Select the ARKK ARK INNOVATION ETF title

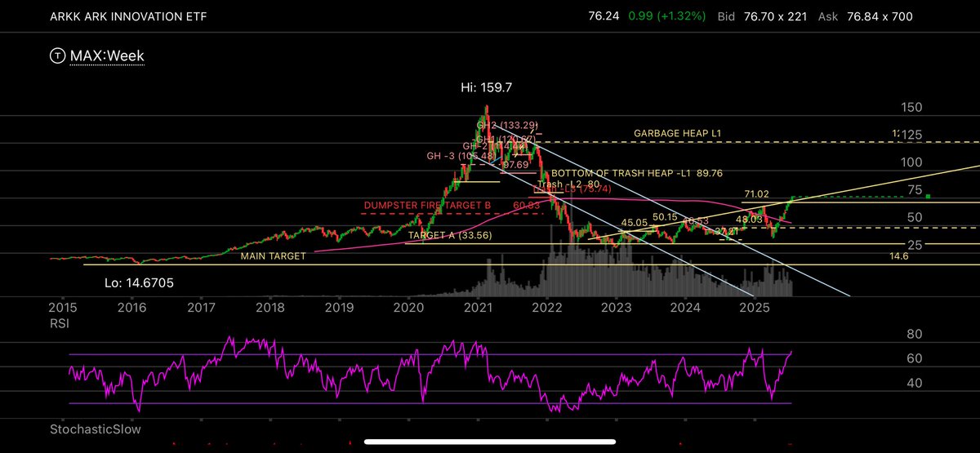pyautogui.click(x=127, y=16)
